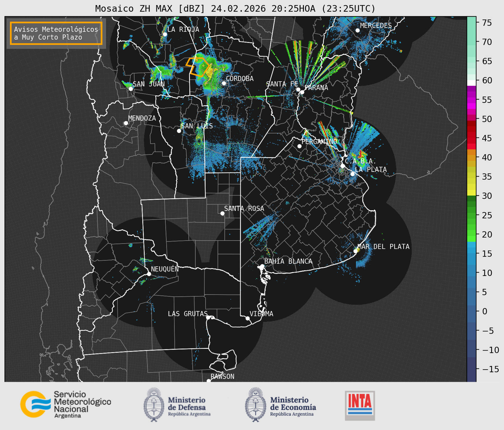Click the Neuquén city marker dot
This screenshot has height=430, width=504.
click(x=149, y=274)
